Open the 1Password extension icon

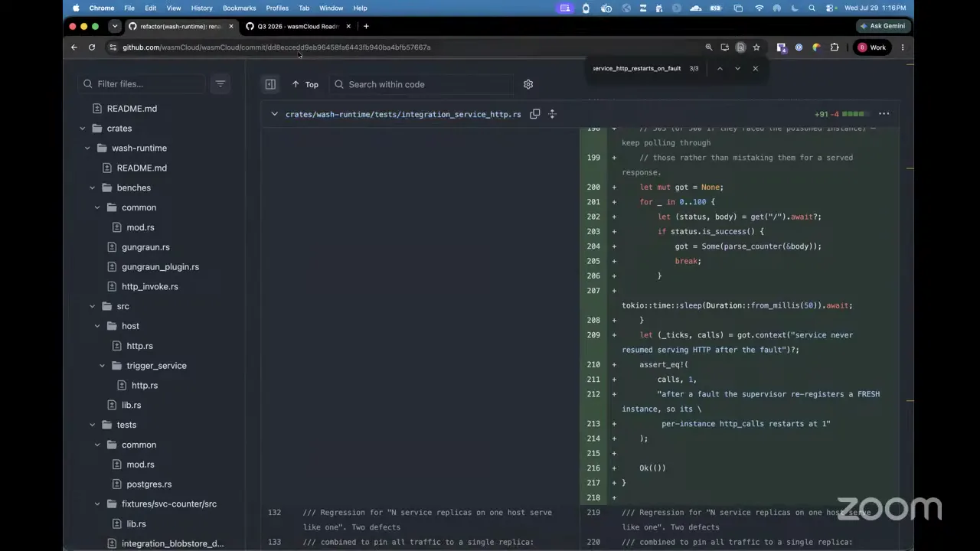799,47
